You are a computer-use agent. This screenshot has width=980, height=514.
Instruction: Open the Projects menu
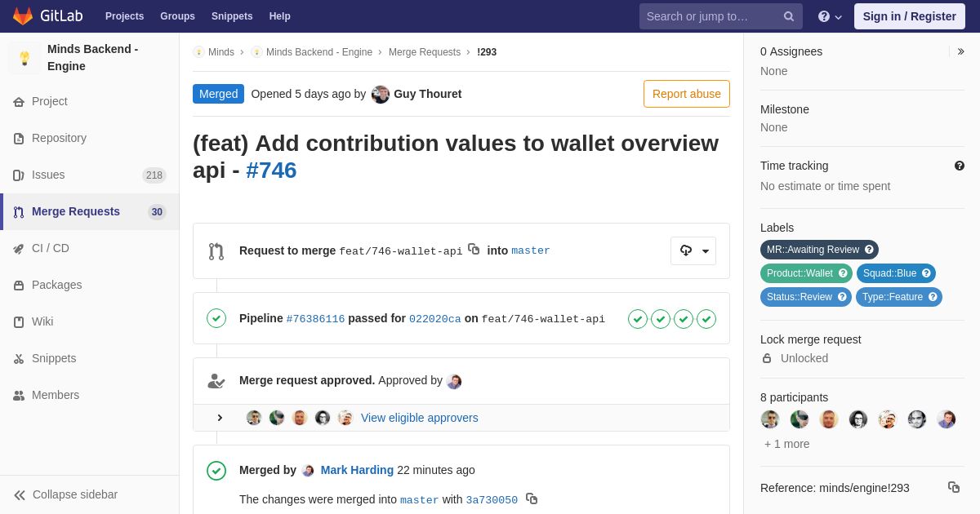click(125, 16)
